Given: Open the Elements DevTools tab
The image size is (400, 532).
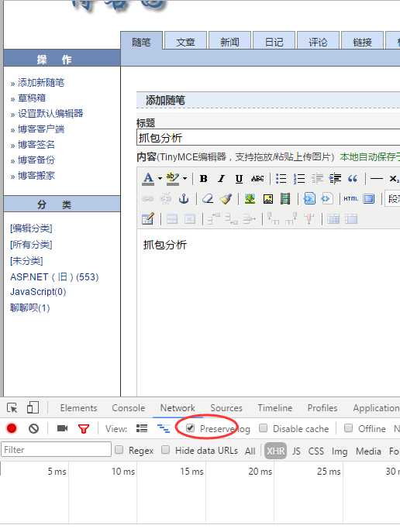Looking at the screenshot, I should (78, 408).
